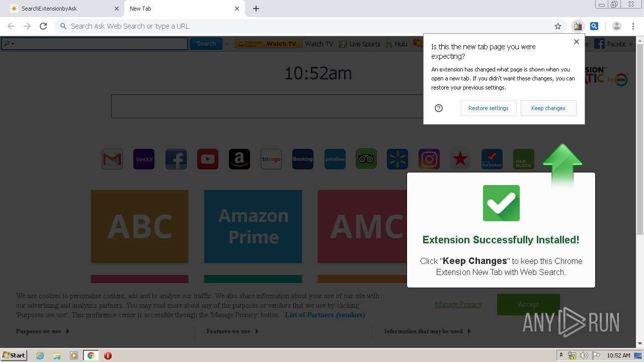Click the volume tray icon
This screenshot has width=644, height=362.
[x=584, y=355]
